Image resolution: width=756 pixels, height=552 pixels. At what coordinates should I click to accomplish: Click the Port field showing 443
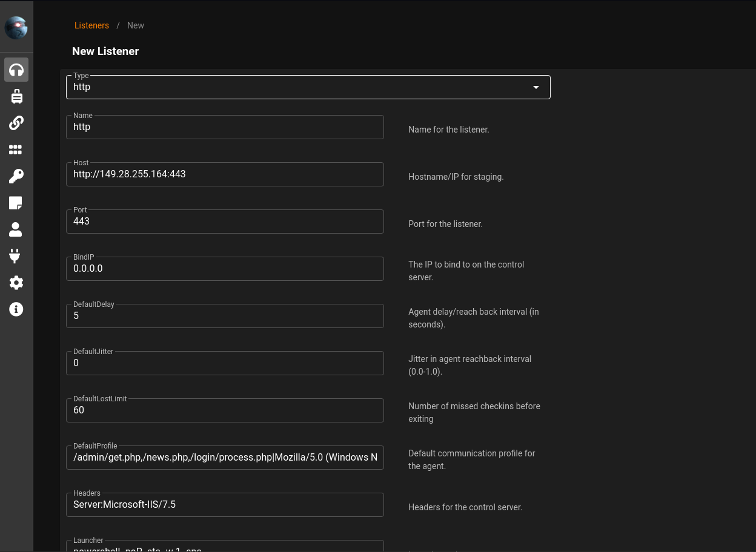[225, 222]
